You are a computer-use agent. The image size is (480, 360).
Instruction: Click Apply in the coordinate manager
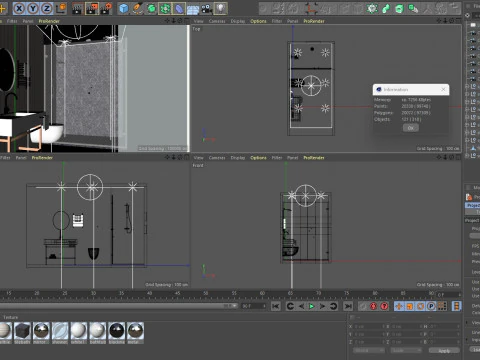[x=444, y=351]
